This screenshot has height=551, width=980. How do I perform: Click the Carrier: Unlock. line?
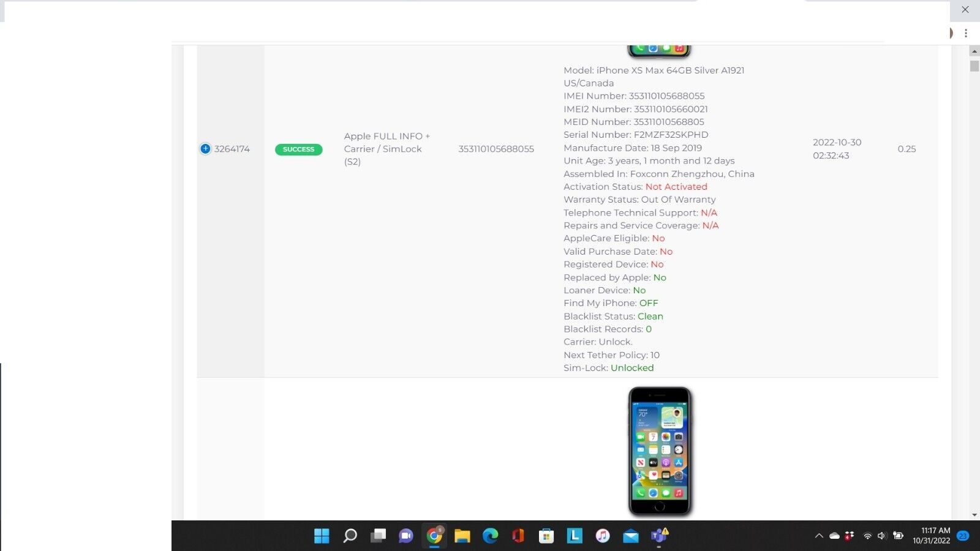coord(598,342)
